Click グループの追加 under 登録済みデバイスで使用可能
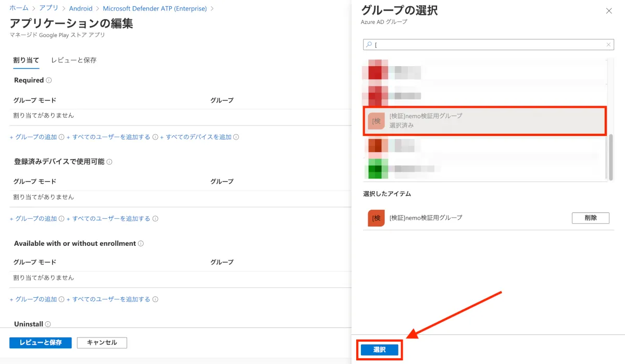This screenshot has height=364, width=625. click(x=33, y=219)
